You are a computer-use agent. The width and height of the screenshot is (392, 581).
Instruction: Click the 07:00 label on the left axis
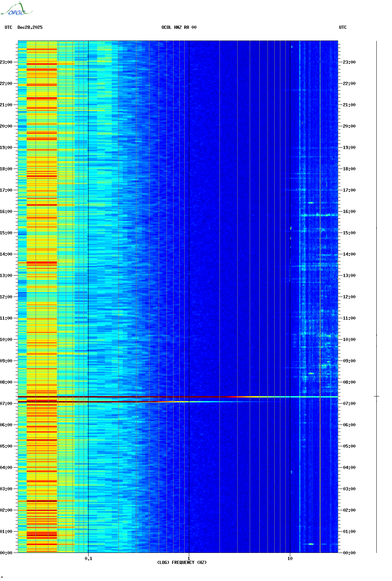[6, 404]
